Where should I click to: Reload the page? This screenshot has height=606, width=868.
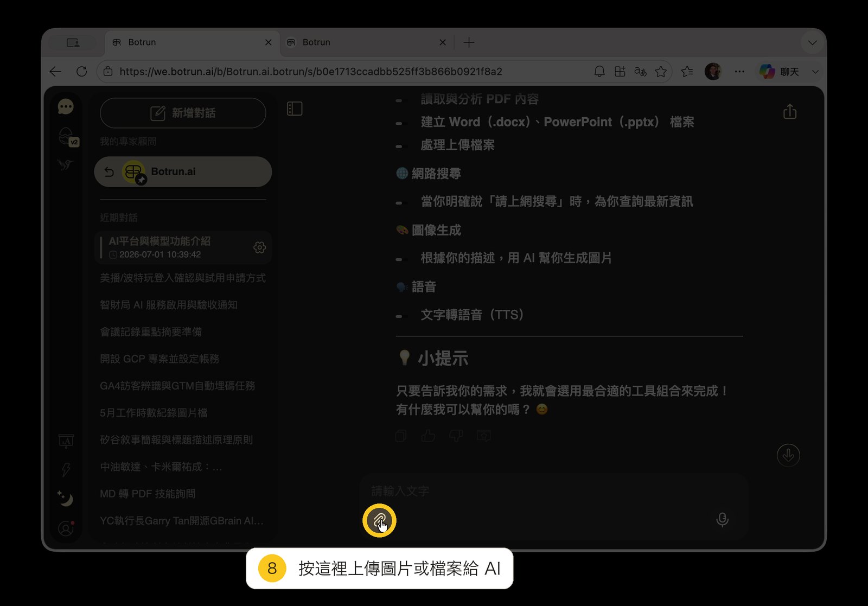(82, 72)
